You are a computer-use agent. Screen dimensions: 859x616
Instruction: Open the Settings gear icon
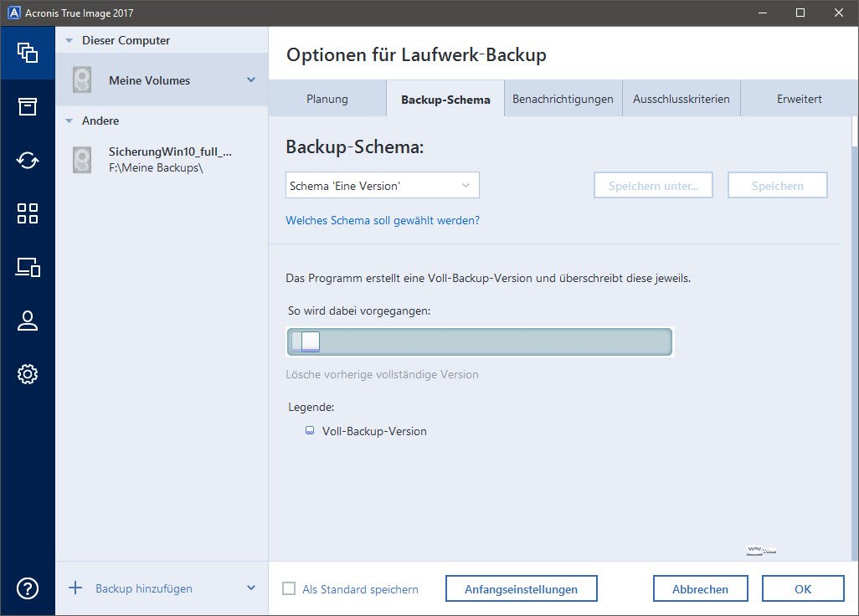coord(28,374)
